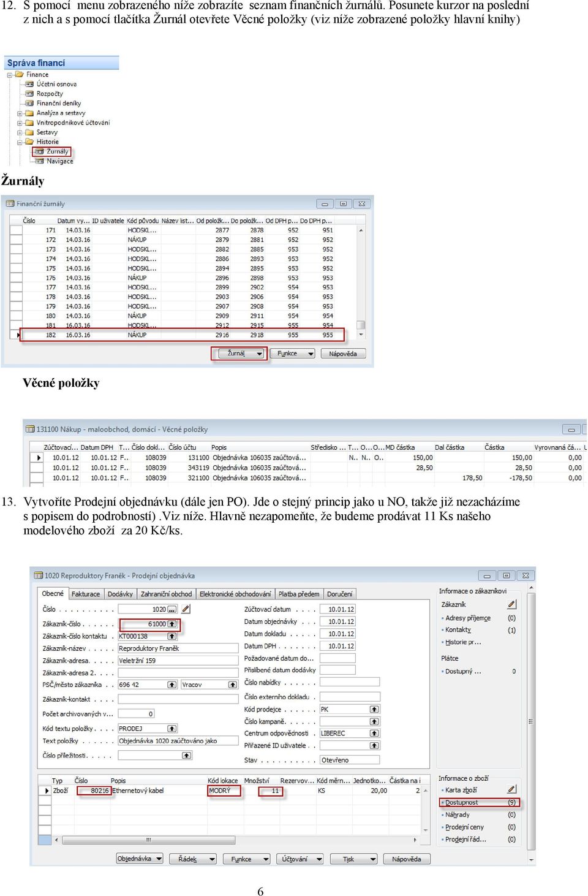588x896 pixels.
Task: Open lookup arrow for Kód prodejce
Action: tap(374, 709)
